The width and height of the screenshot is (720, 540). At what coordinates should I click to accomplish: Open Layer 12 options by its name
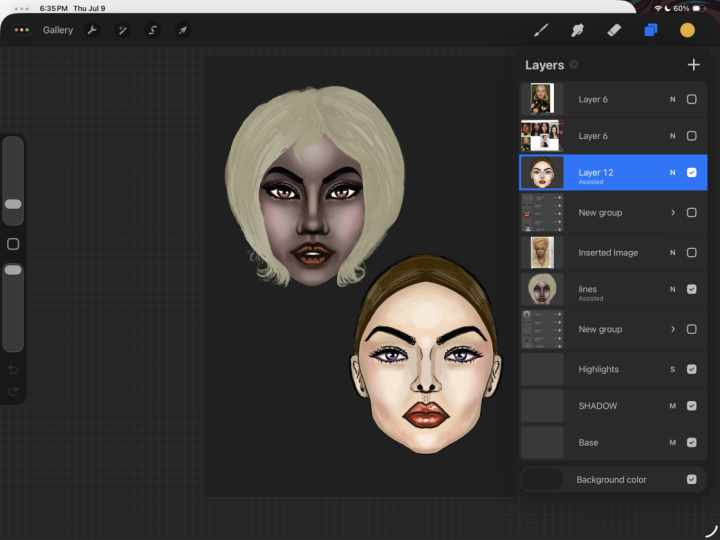[x=596, y=173]
